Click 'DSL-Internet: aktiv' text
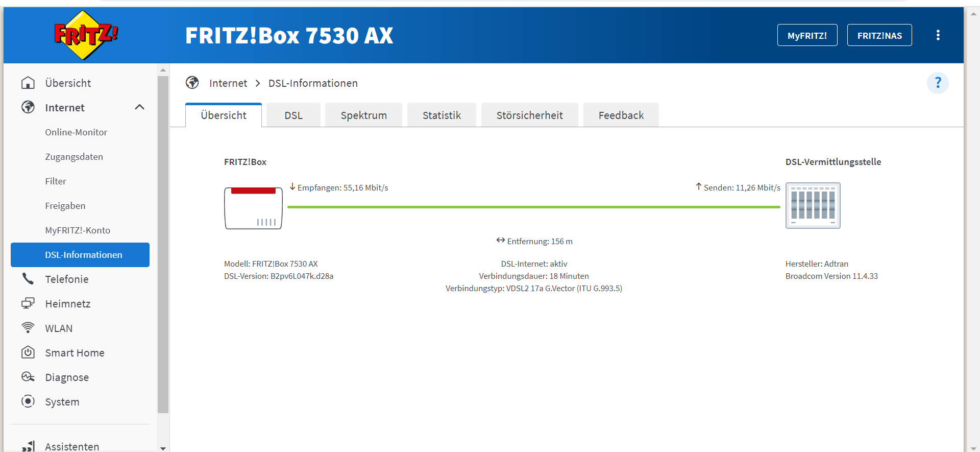Viewport: 980px width, 452px height. point(534,264)
